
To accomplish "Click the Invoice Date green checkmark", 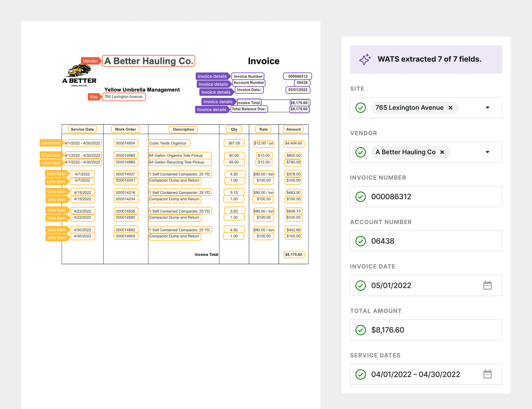I will click(x=360, y=285).
